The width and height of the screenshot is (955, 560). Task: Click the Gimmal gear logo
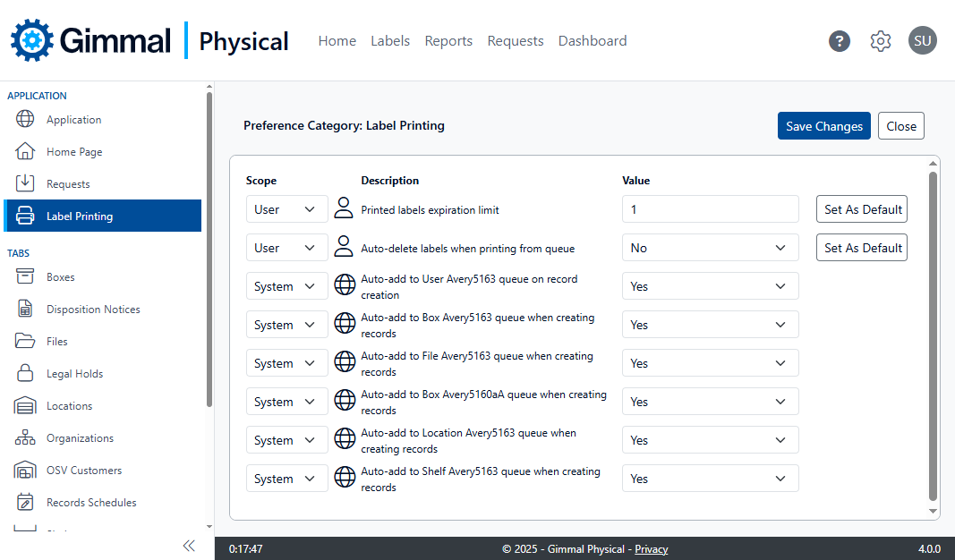pos(32,40)
